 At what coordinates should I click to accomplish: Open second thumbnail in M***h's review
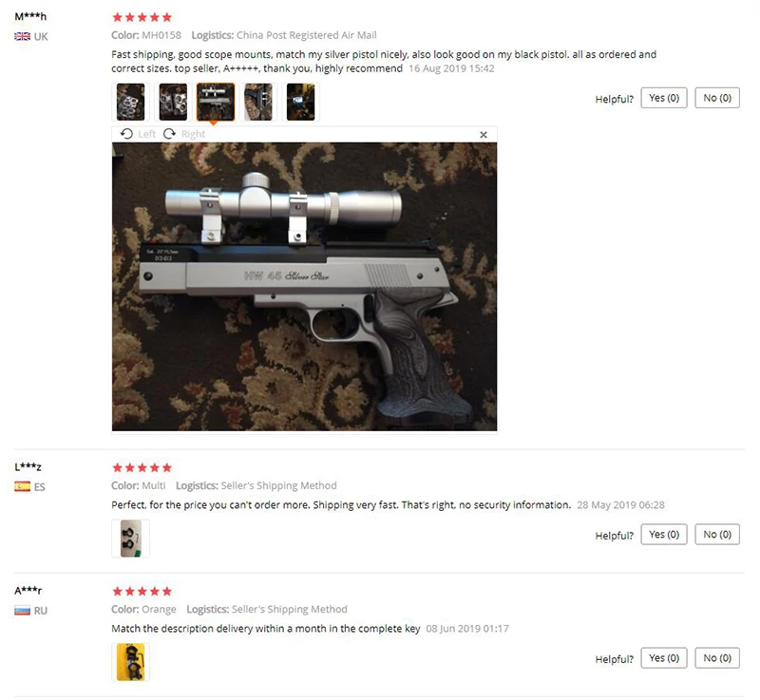[x=173, y=102]
